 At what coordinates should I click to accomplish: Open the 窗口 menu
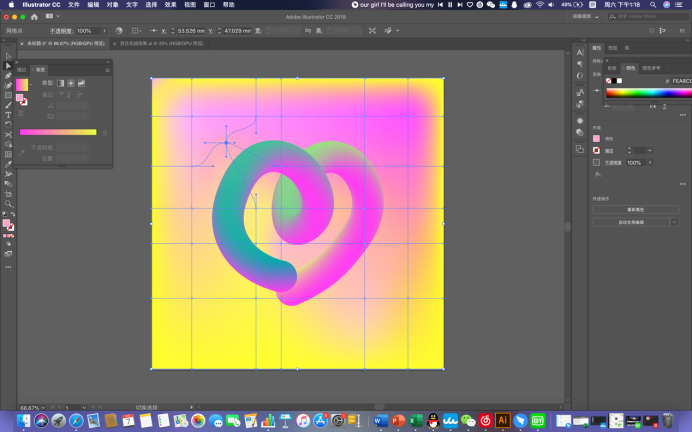[209, 5]
